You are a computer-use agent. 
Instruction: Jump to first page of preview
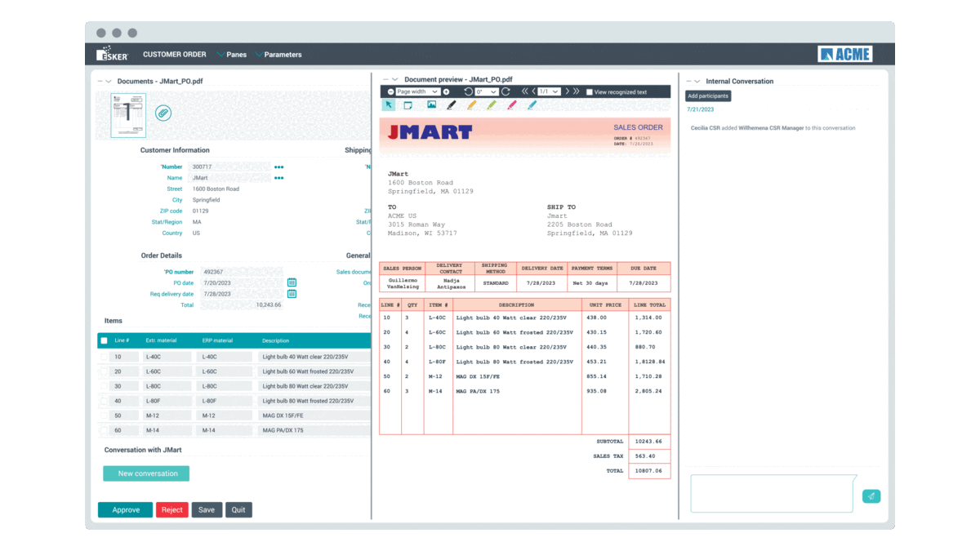[x=525, y=92]
